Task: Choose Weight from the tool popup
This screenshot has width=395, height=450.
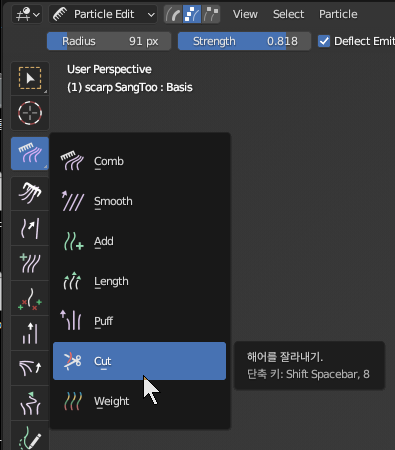Action: tap(139, 401)
